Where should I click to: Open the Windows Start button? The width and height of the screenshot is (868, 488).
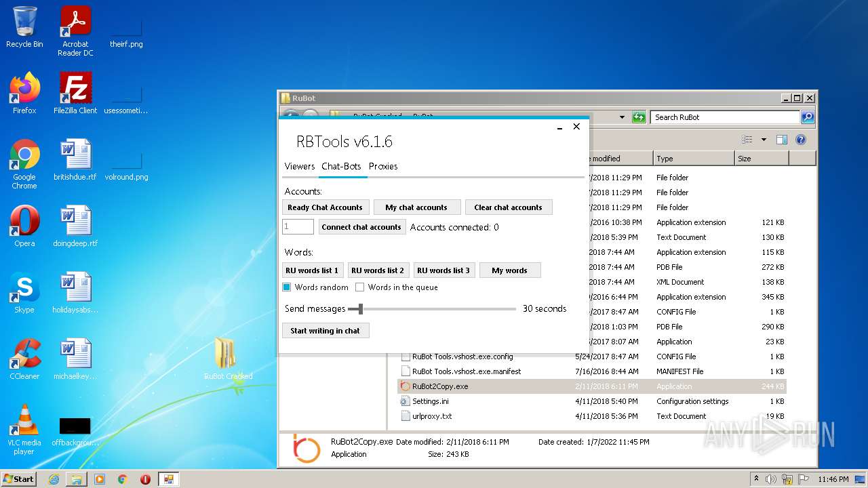coord(19,479)
